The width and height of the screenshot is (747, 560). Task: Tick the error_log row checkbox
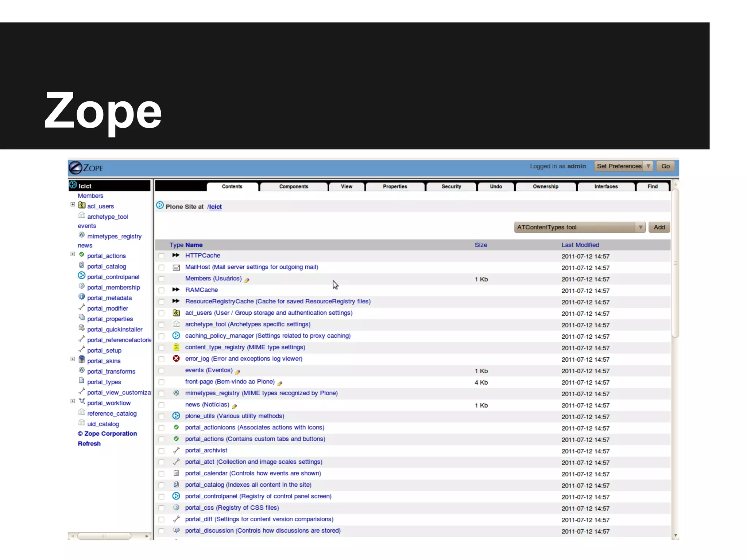click(161, 359)
